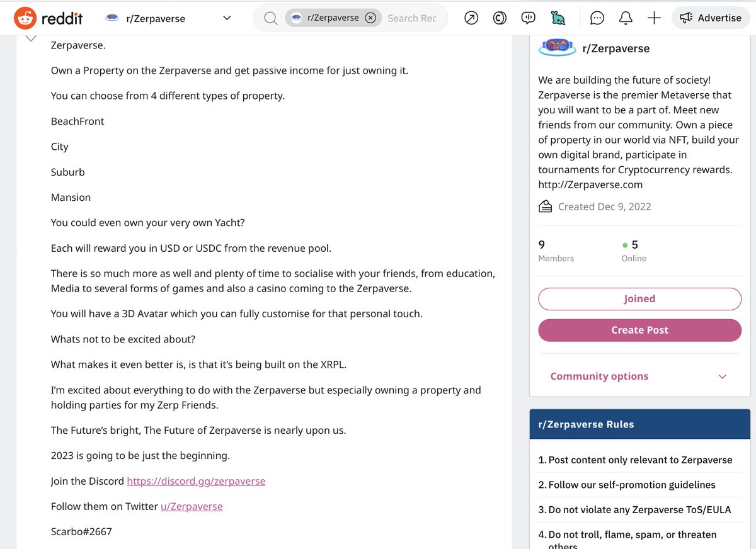Click the teal avatar creature icon
Viewport: 756px width, 549px height.
(558, 18)
